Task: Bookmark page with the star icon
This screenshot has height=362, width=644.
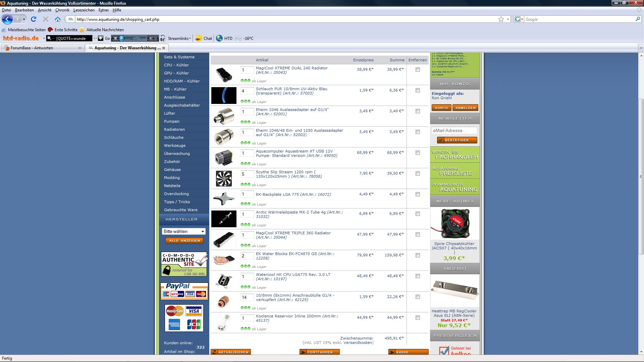Action: [501, 19]
